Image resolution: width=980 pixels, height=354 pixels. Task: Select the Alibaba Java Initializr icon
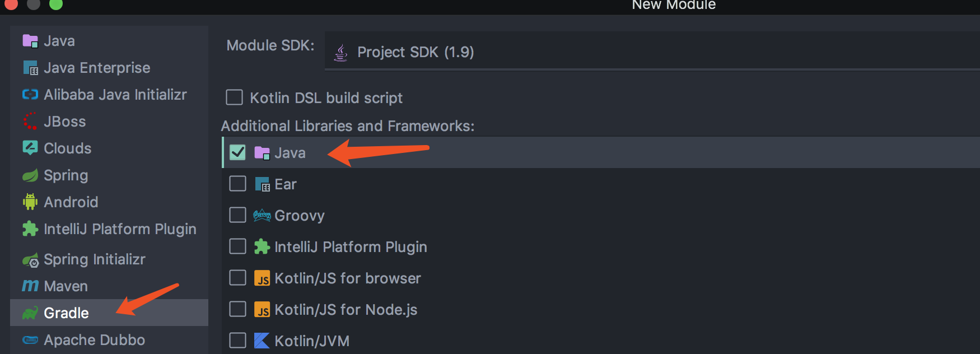[30, 95]
